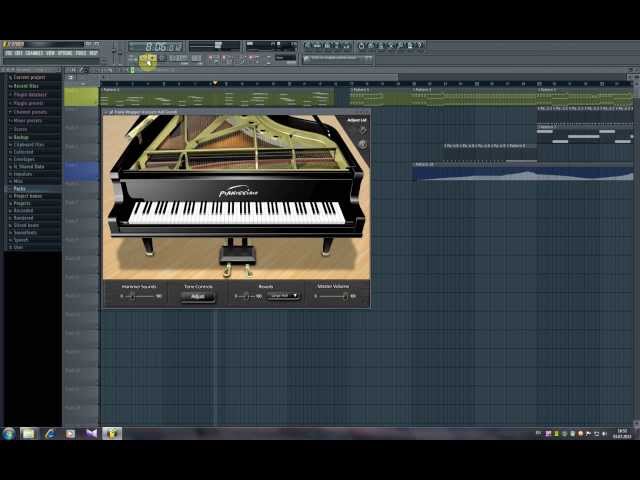Click the song time display

click(156, 47)
